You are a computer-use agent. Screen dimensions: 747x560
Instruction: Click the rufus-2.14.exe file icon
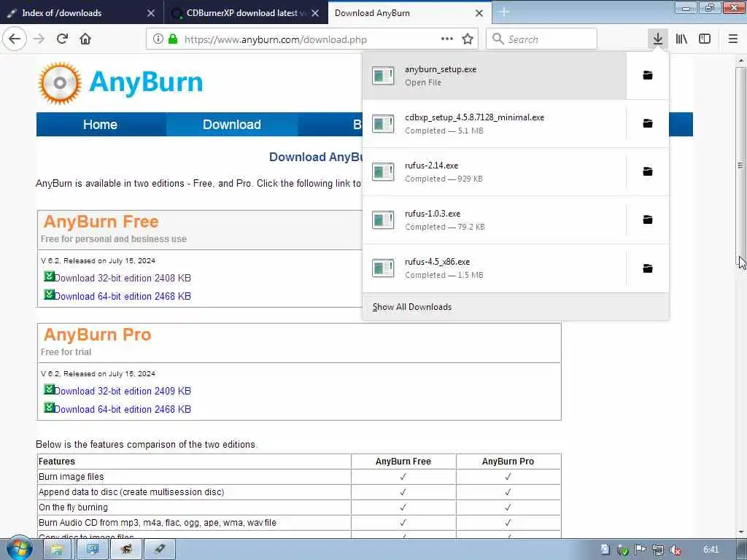point(383,172)
